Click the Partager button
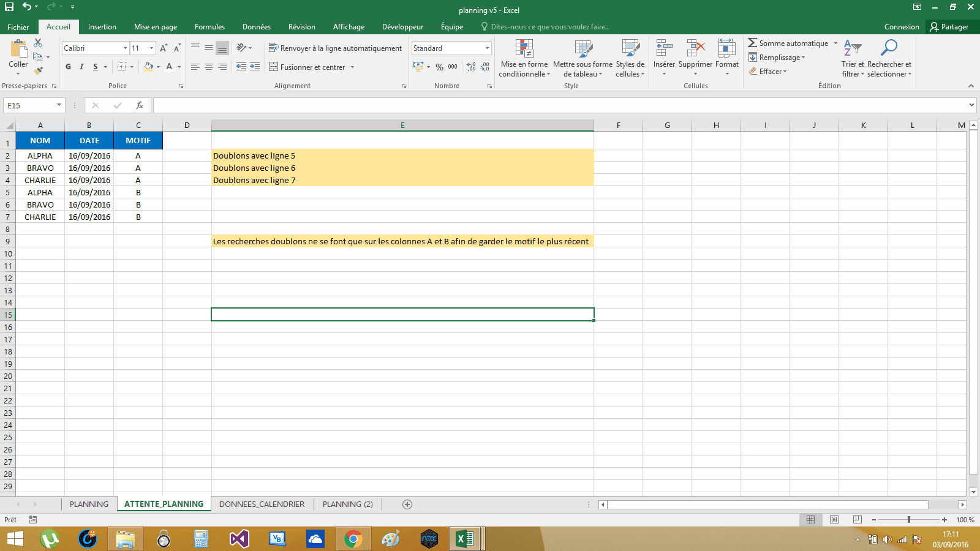 [x=949, y=27]
